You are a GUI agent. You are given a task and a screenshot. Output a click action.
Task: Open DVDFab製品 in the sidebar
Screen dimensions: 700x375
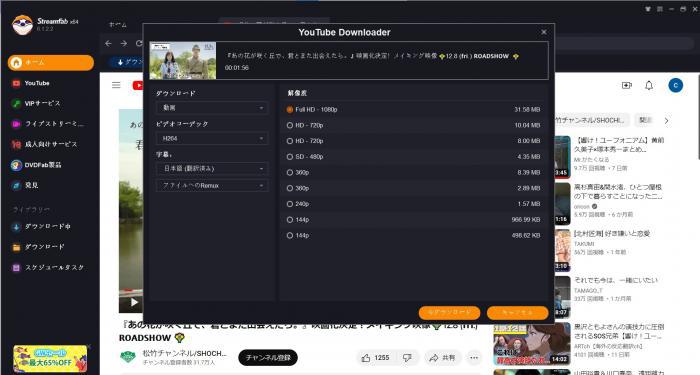pyautogui.click(x=37, y=165)
